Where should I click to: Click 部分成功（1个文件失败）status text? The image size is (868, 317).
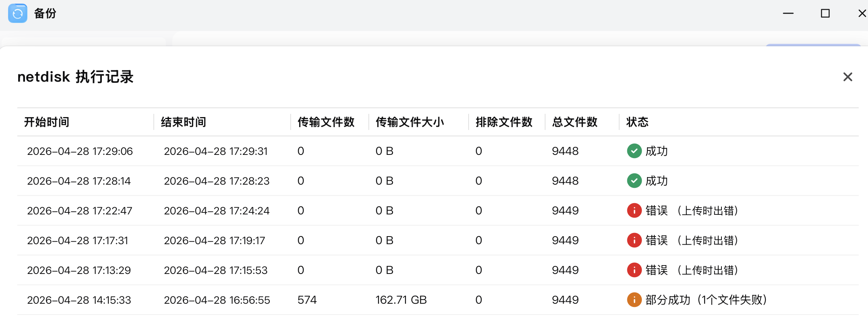[x=706, y=300]
